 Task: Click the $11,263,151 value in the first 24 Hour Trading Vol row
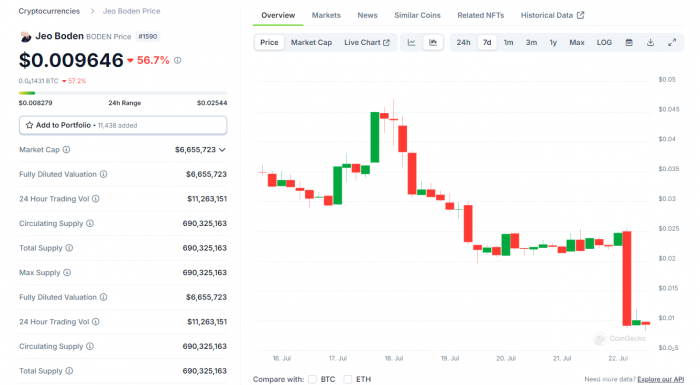(x=207, y=199)
